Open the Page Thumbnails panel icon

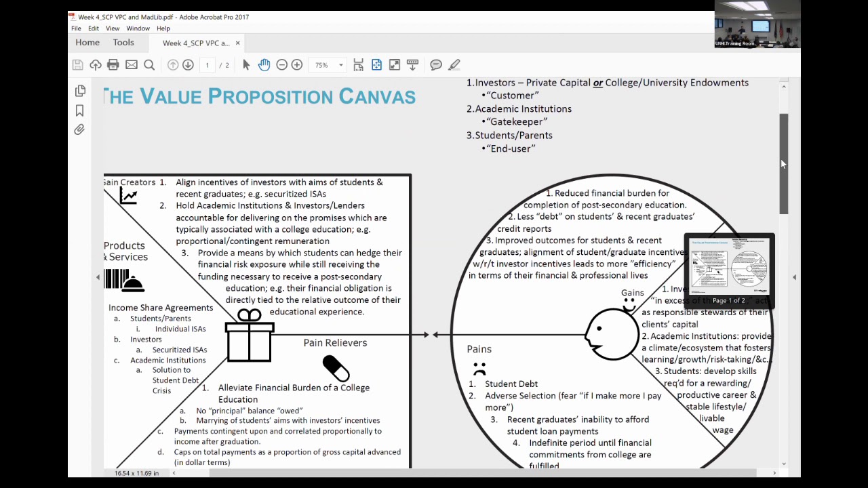[80, 91]
